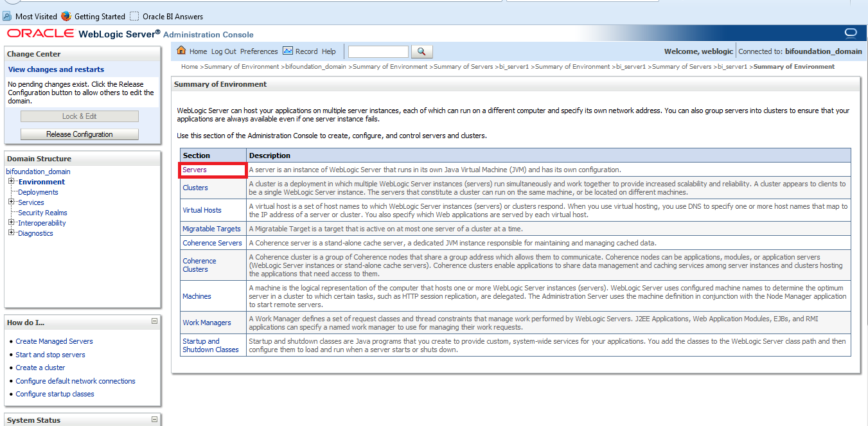Image resolution: width=868 pixels, height=426 pixels.
Task: Click Create a cluster help link
Action: coord(40,368)
